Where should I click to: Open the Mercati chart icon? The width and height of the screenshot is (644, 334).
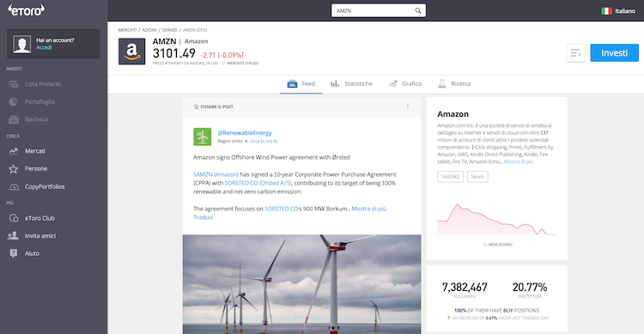tap(14, 151)
